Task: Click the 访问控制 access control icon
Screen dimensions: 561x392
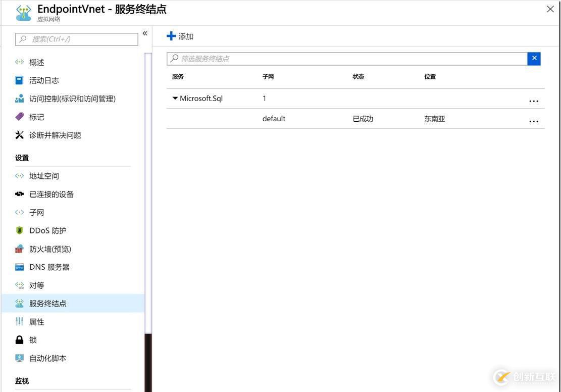Action: 19,99
